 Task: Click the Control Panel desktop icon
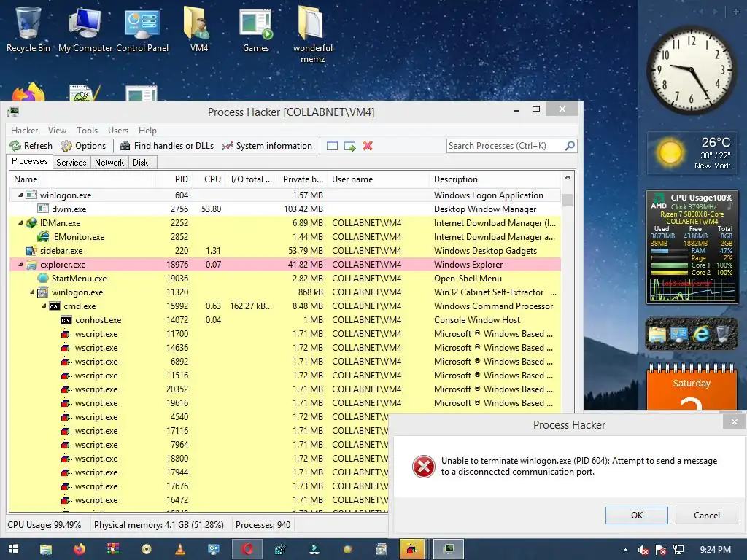[142, 28]
